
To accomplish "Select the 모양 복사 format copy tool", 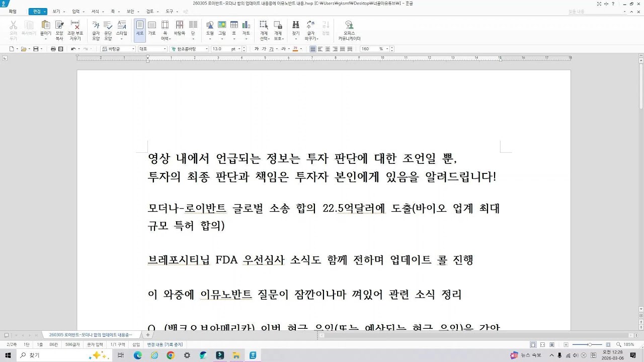I will point(59,30).
